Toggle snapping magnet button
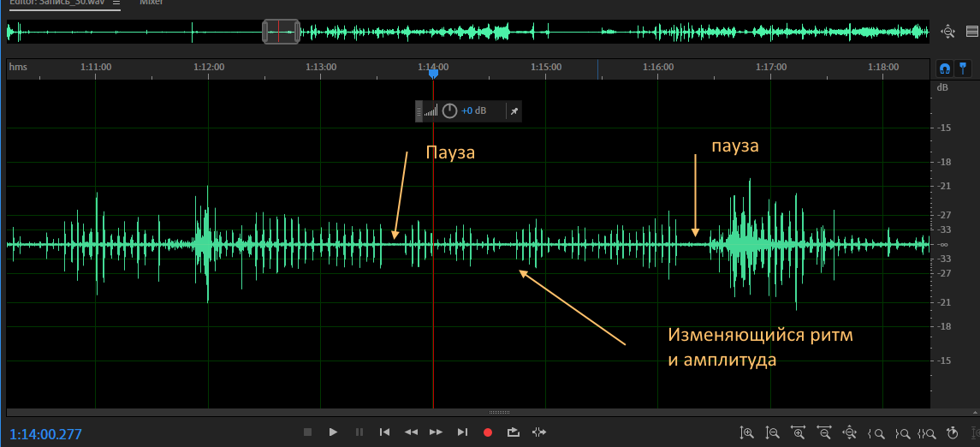This screenshot has width=980, height=447. pyautogui.click(x=945, y=68)
